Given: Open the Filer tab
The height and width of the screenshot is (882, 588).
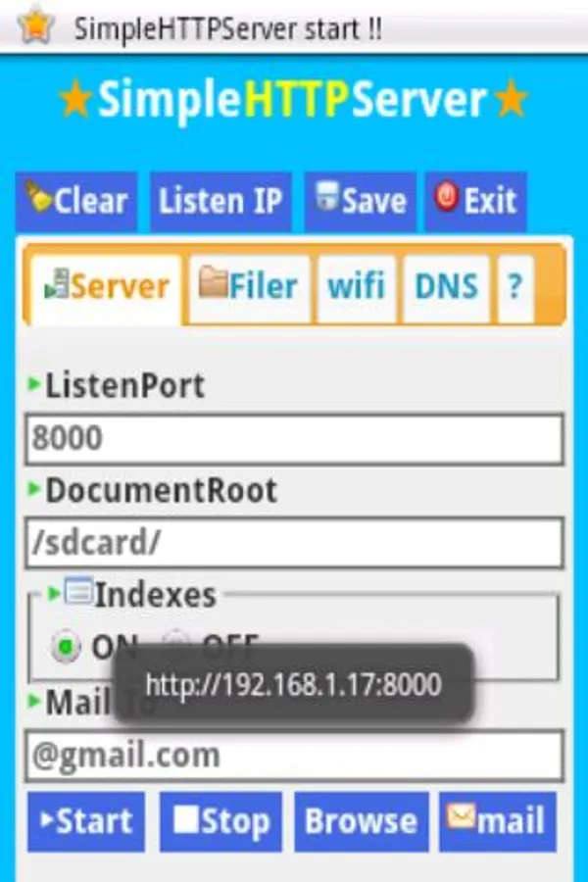Looking at the screenshot, I should click(249, 288).
